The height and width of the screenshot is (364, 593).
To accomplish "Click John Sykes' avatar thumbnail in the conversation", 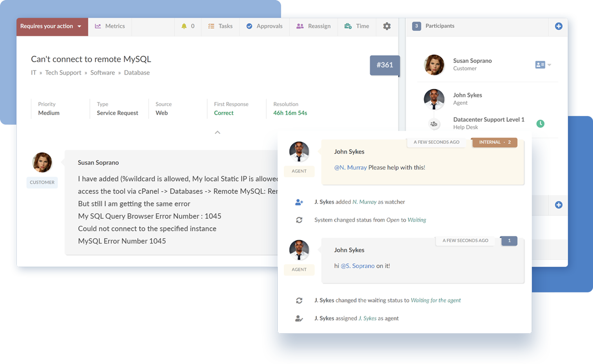I will pyautogui.click(x=299, y=152).
